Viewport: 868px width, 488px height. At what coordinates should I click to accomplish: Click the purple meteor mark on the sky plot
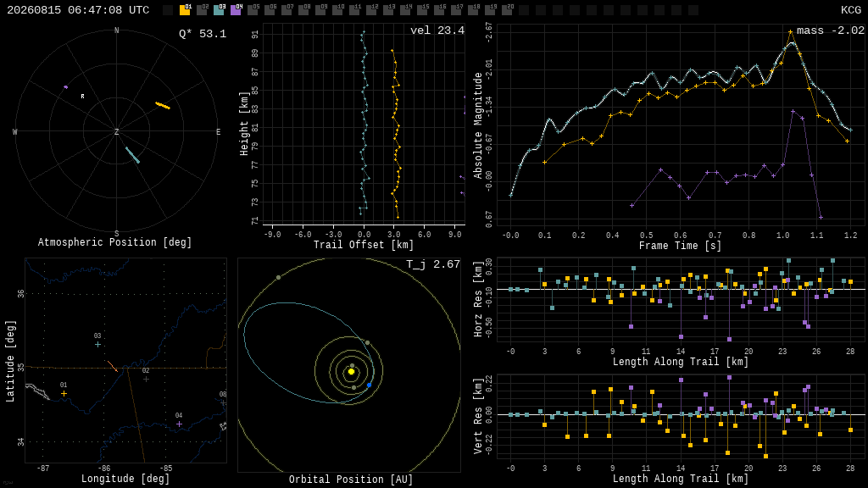click(66, 87)
